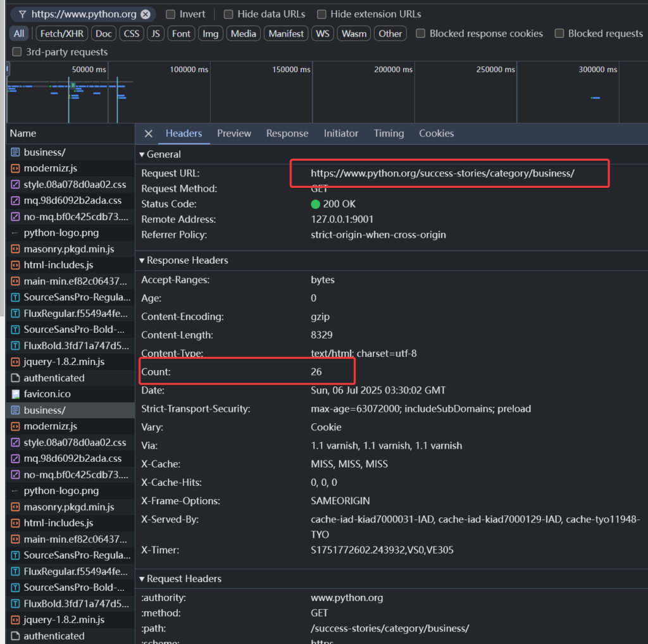Filter requests by Img type
Screen dimensions: 648x644
(x=210, y=34)
